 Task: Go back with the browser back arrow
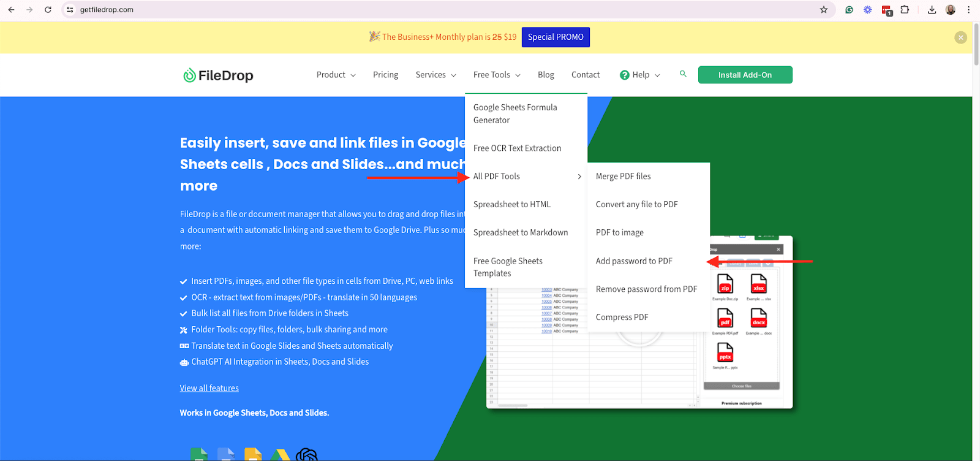11,10
